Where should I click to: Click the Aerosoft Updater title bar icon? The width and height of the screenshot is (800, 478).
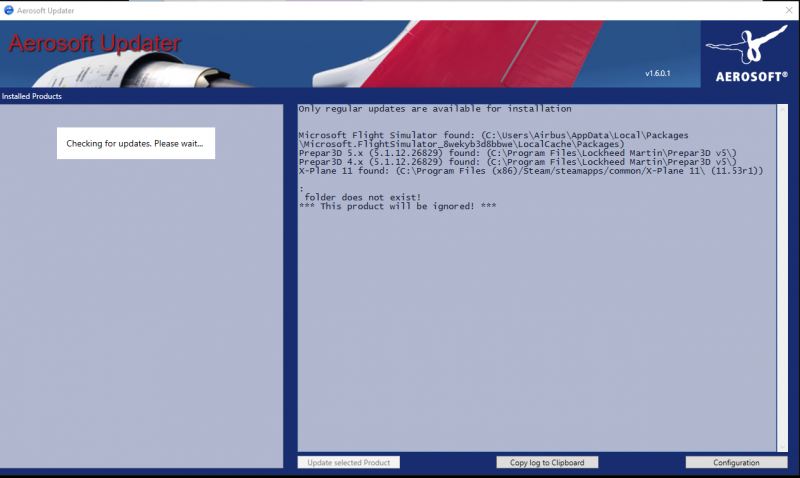(8, 10)
